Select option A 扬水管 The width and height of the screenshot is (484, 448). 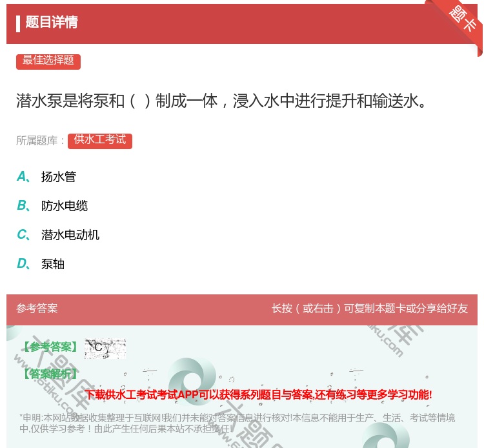click(46, 177)
